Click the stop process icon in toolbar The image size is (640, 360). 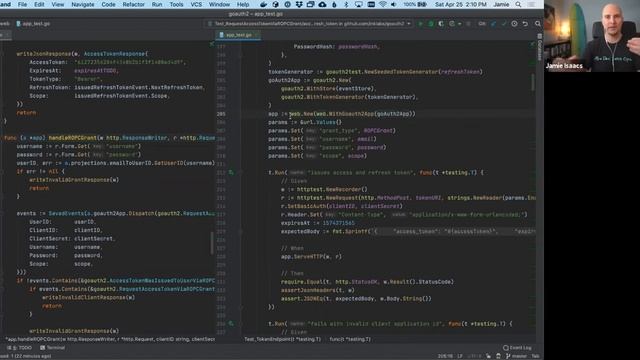coord(468,24)
